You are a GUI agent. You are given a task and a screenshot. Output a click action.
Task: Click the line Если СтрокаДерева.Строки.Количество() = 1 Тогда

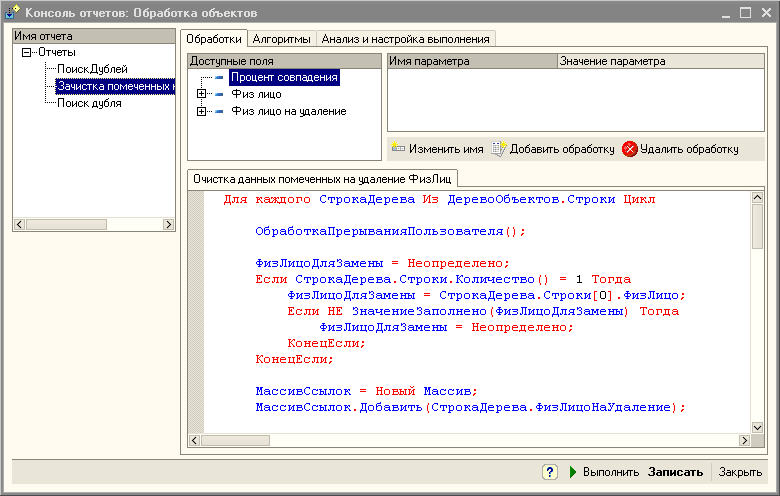pos(443,280)
